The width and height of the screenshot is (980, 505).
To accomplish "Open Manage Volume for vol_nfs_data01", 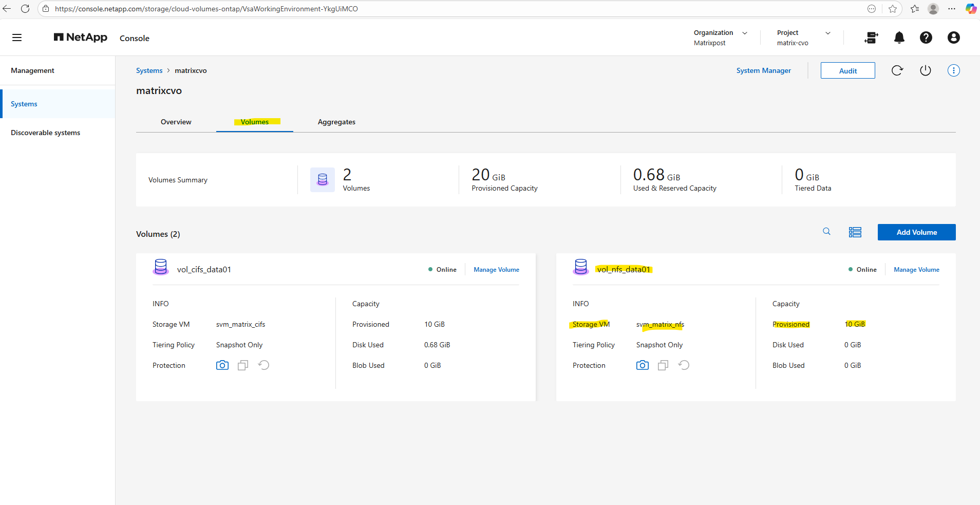I will [916, 270].
